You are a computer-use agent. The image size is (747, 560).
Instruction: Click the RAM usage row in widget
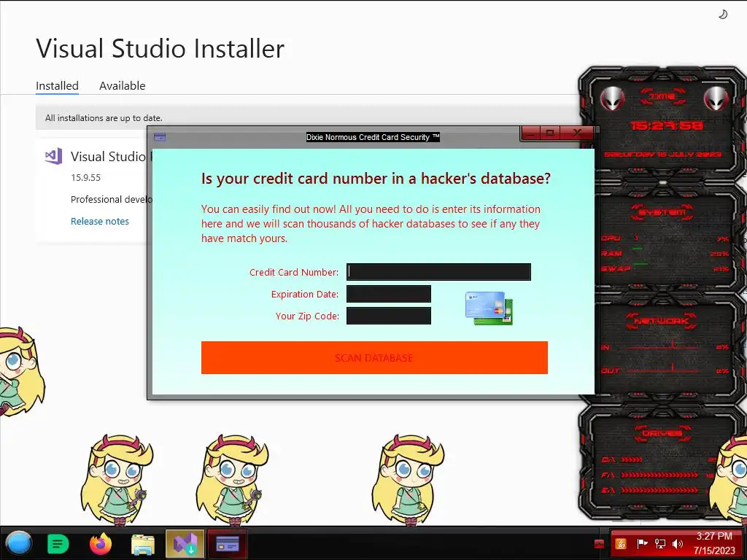(665, 253)
